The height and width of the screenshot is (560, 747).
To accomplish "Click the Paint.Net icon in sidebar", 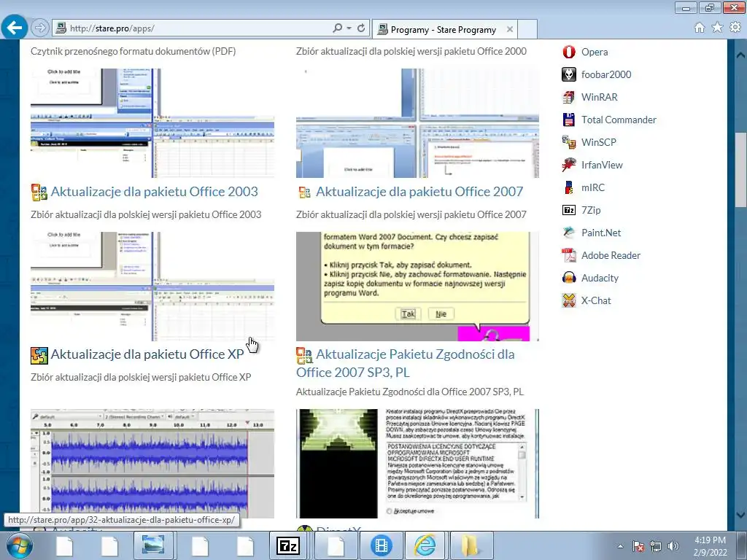I will 569,233.
